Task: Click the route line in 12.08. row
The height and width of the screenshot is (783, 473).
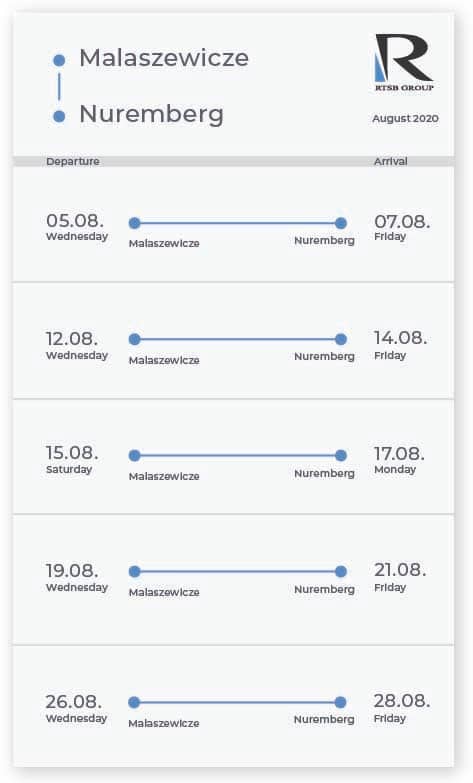Action: [238, 340]
